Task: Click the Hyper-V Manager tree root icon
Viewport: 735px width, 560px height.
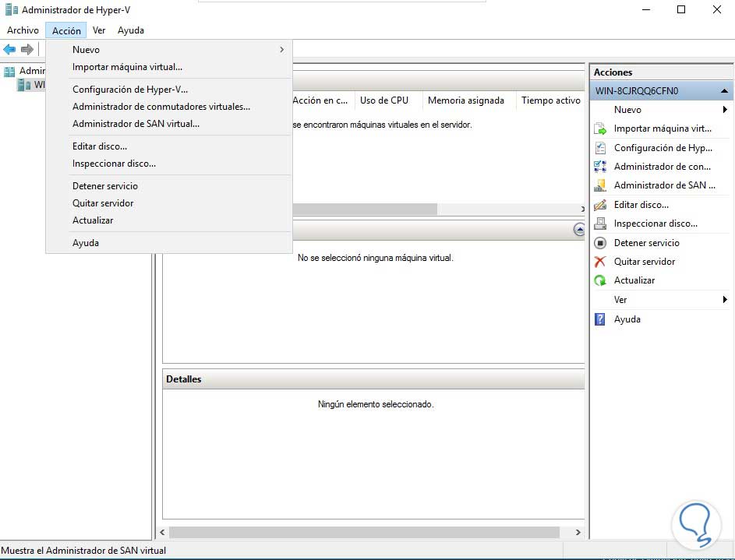Action: (9, 71)
